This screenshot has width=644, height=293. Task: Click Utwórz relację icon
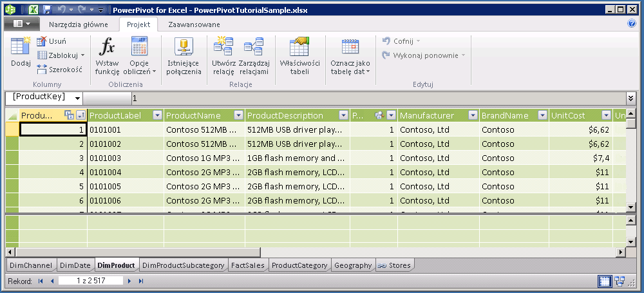click(223, 46)
